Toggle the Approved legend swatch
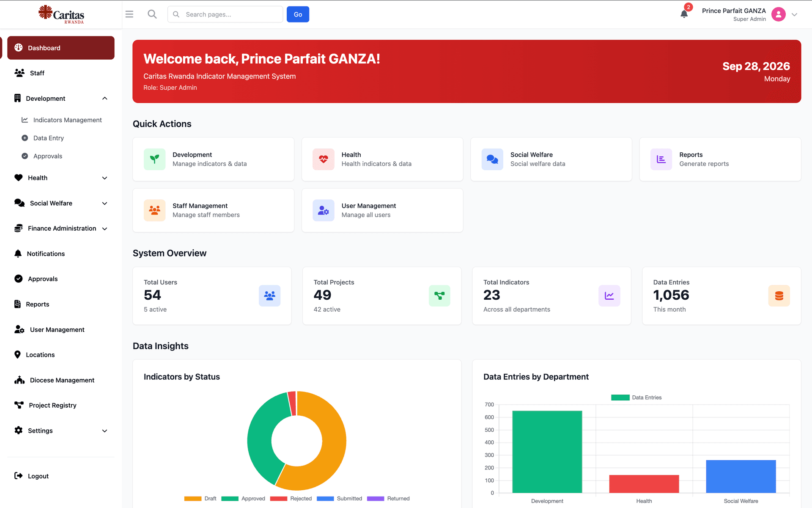 [230, 498]
